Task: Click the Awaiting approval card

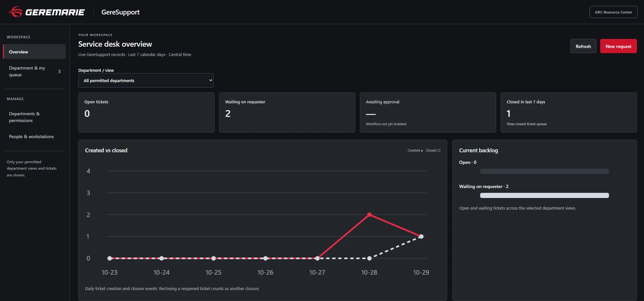Action: click(x=428, y=113)
